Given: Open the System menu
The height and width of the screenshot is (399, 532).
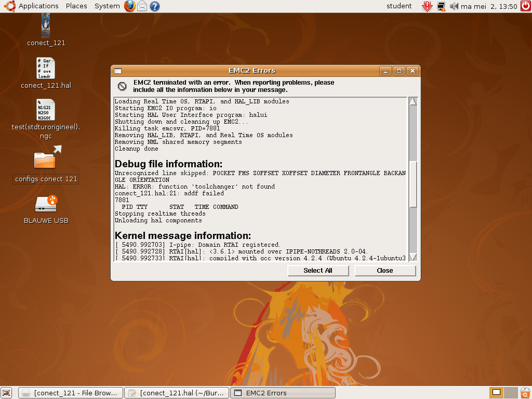Looking at the screenshot, I should (x=107, y=6).
